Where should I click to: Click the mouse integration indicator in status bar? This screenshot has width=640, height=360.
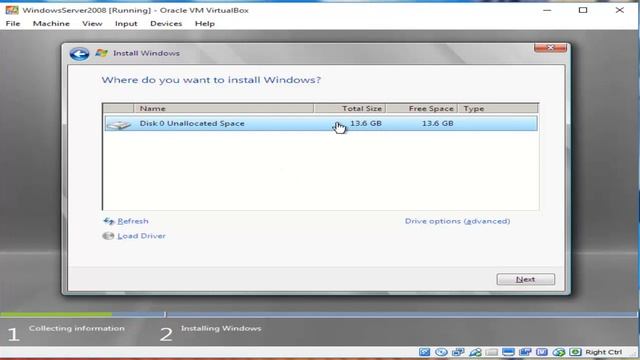tap(559, 352)
